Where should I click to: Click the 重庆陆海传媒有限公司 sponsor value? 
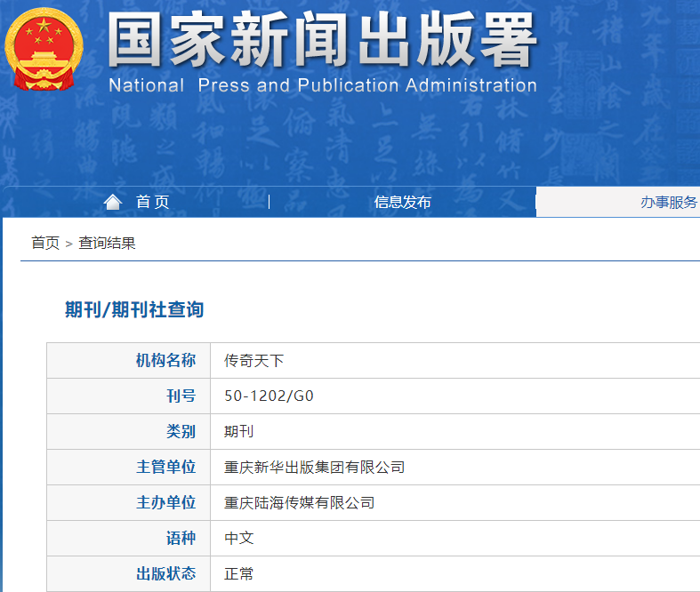point(299,502)
